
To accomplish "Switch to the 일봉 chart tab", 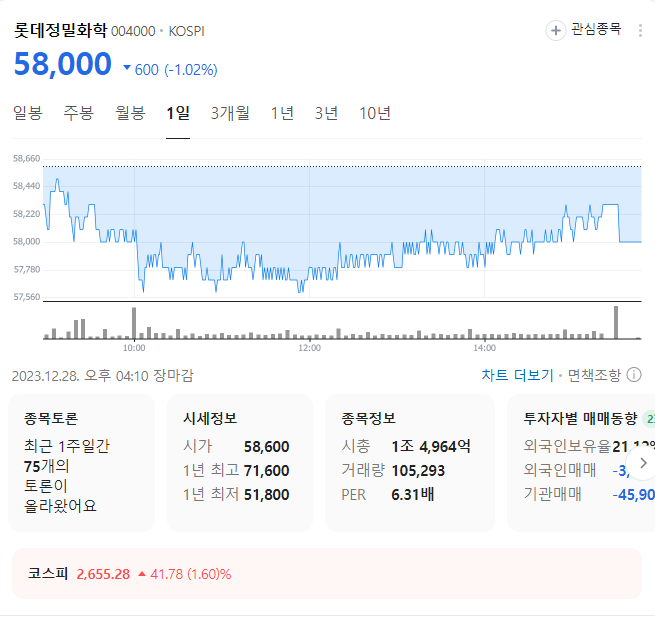I will click(28, 113).
